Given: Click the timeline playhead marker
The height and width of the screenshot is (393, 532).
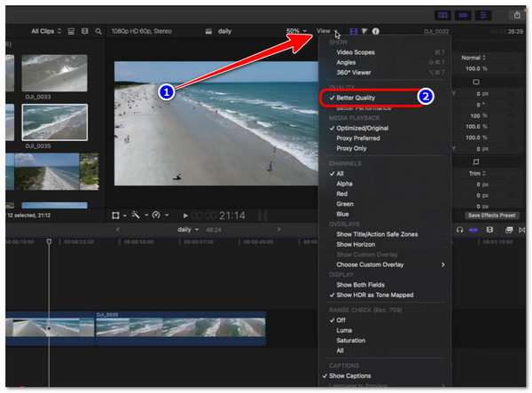Looking at the screenshot, I should [x=49, y=241].
